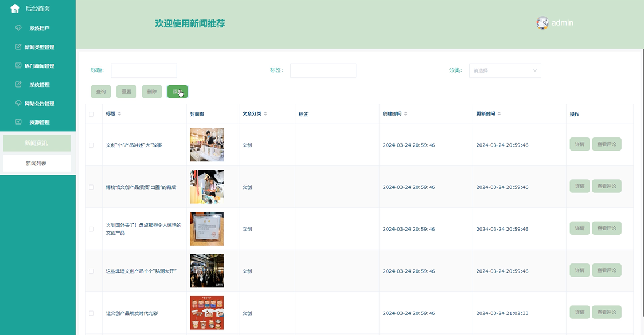
Task: Open cover image of 博物馆文创产品频频"出圈"的背后
Action: [x=206, y=187]
